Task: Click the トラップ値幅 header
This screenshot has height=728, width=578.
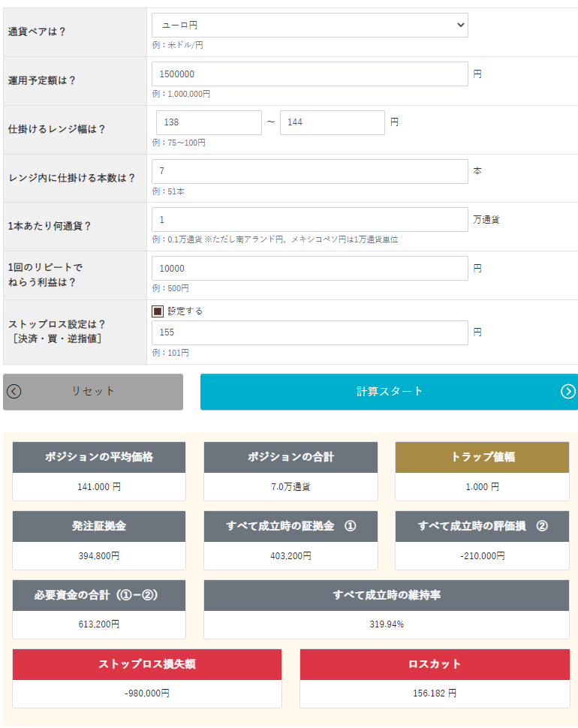Action: (x=483, y=457)
